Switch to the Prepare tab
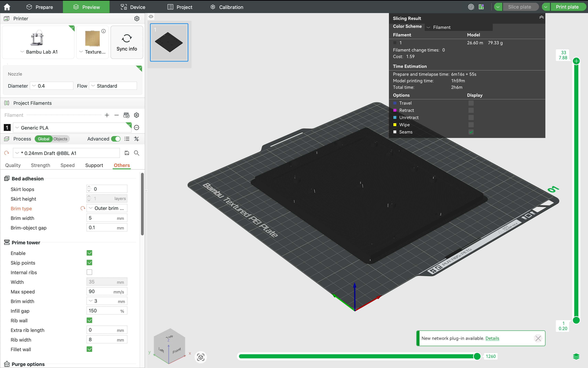The width and height of the screenshot is (588, 368). (40, 7)
